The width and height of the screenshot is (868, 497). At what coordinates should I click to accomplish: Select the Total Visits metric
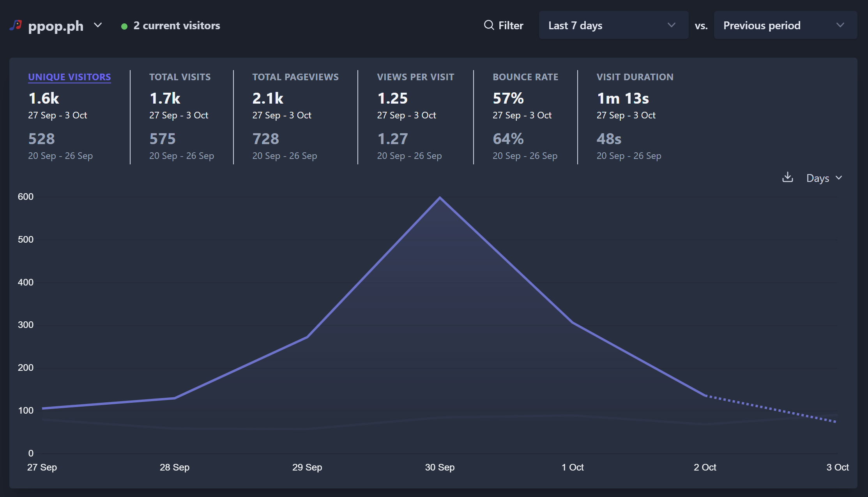click(180, 77)
